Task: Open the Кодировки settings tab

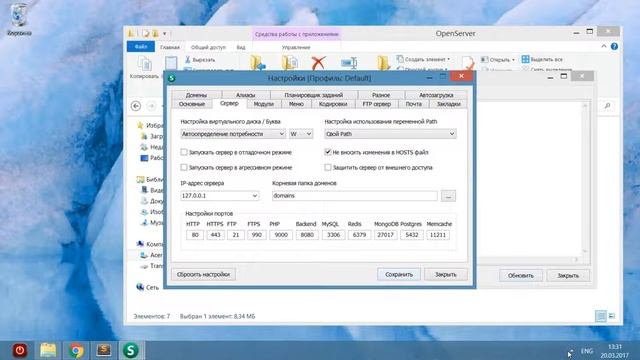Action: point(333,104)
